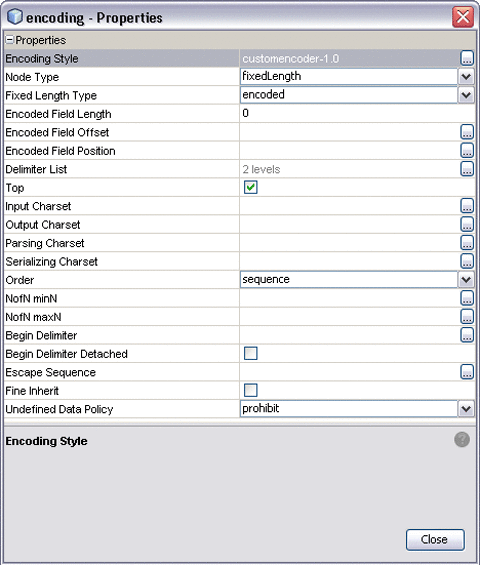Enable the Fine Inherit checkbox

point(250,390)
